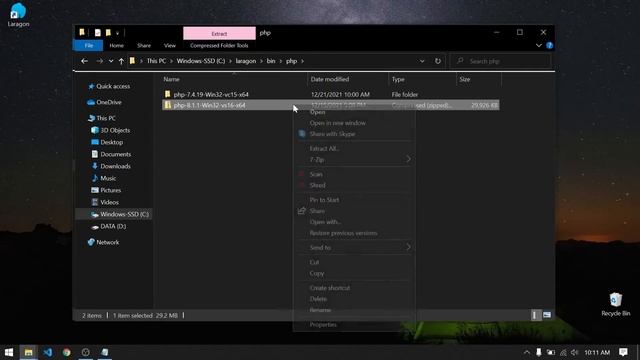Go back with the Back arrow
Image resolution: width=640 pixels, height=360 pixels.
(x=84, y=61)
